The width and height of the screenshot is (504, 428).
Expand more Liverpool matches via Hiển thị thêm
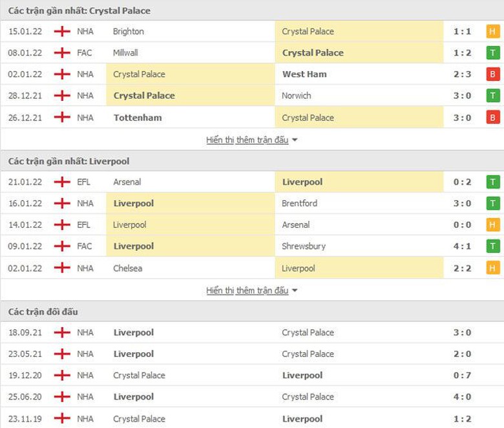pos(247,290)
